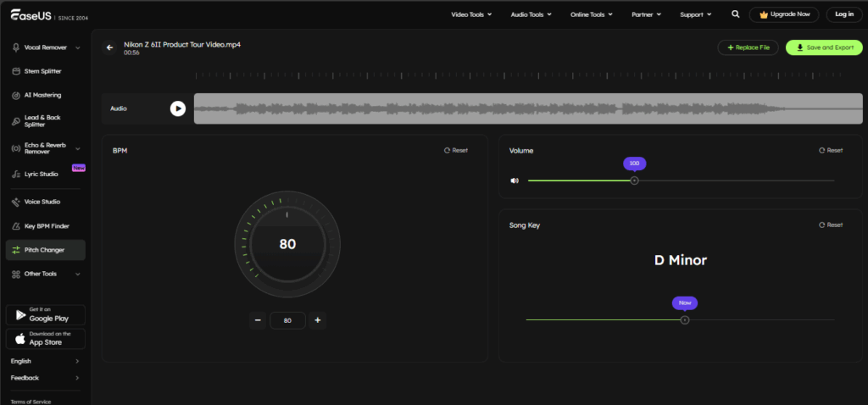Click the Replace File button
Viewport: 868px width, 405px height.
pyautogui.click(x=748, y=47)
